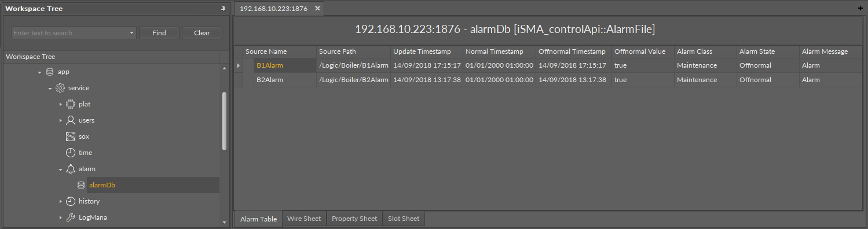
Task: Click the time clock icon
Action: coord(71,153)
